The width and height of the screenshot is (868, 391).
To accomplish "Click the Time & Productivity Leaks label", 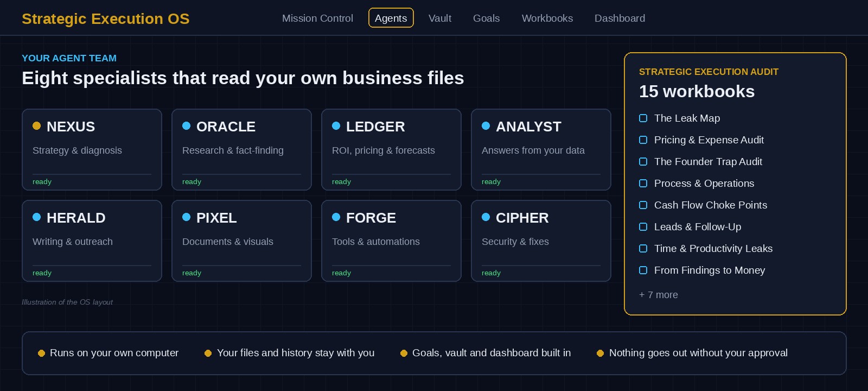I will pyautogui.click(x=713, y=249).
